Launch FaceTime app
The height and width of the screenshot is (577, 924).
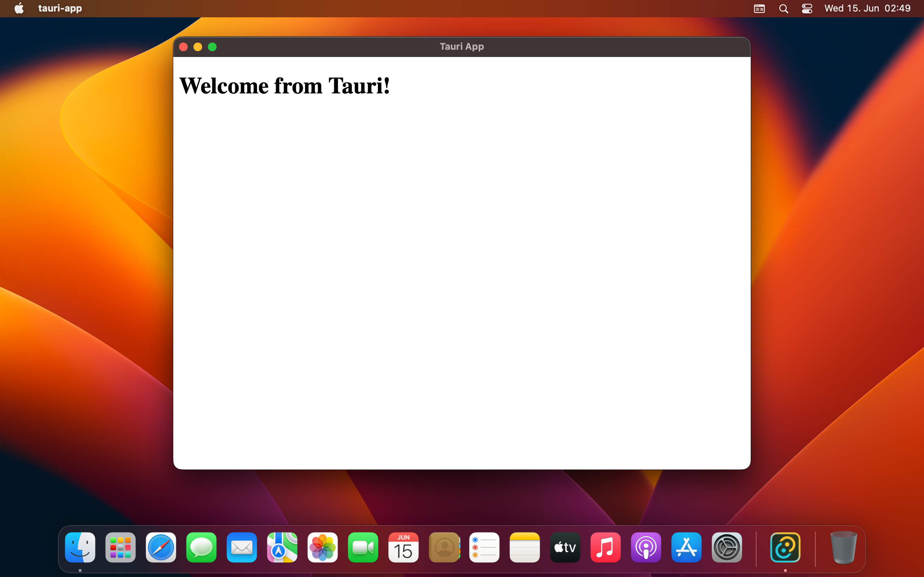(362, 548)
